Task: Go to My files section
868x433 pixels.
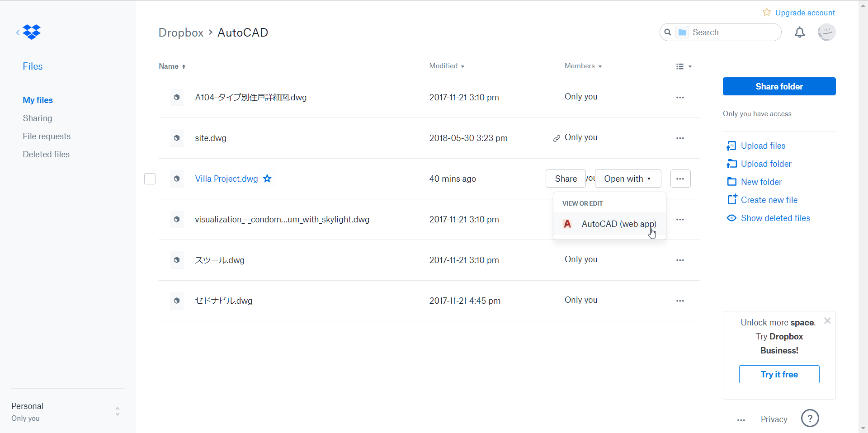Action: coord(38,100)
